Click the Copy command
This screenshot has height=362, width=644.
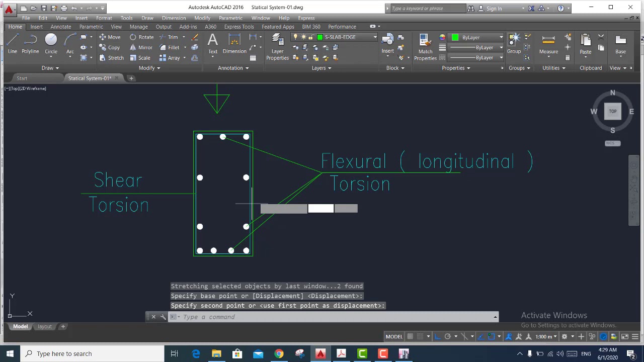click(110, 48)
